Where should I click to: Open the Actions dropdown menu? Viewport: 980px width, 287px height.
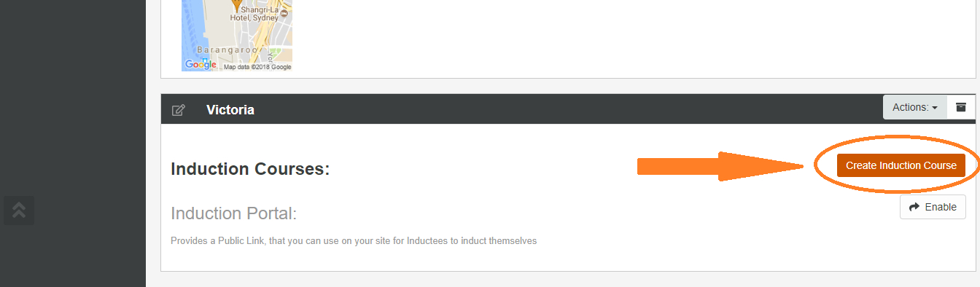click(914, 107)
